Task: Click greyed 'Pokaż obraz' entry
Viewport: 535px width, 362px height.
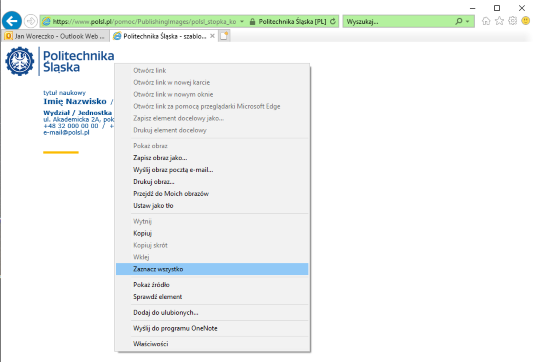Action: [x=212, y=146]
